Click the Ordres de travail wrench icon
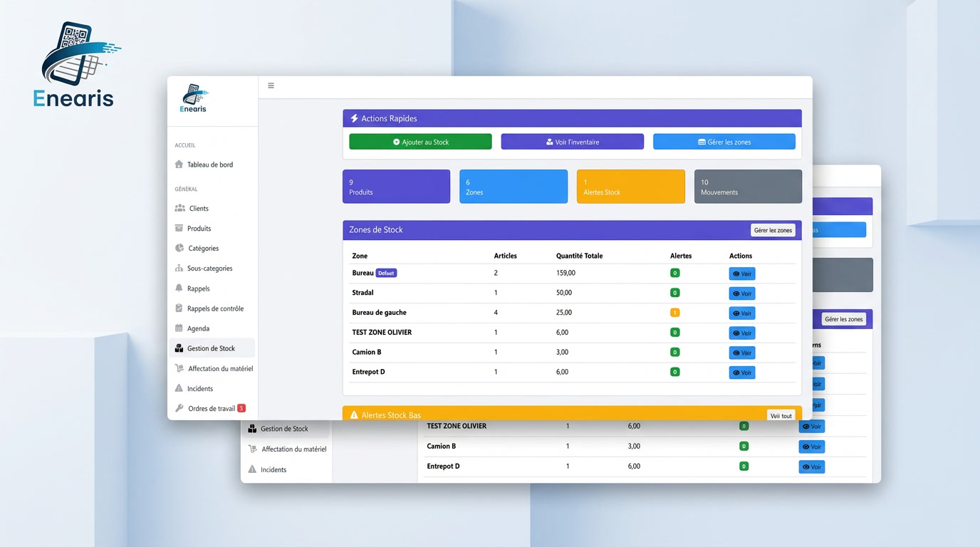The height and width of the screenshot is (547, 980). coord(179,408)
